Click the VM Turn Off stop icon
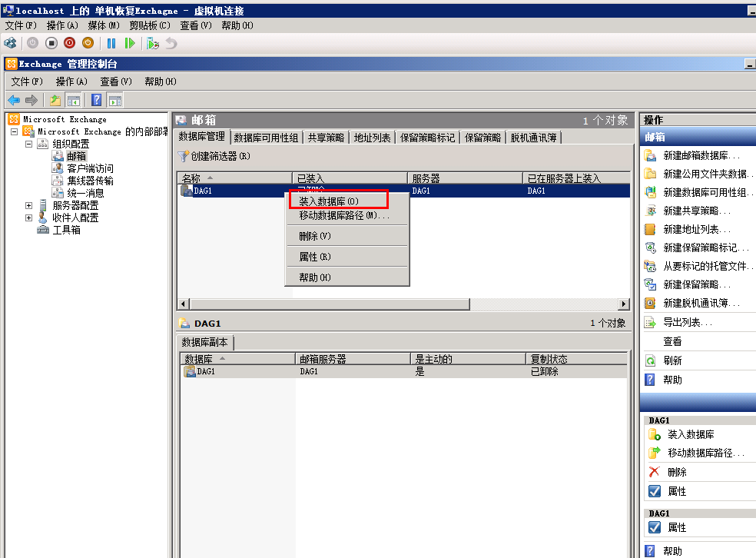 coord(51,43)
